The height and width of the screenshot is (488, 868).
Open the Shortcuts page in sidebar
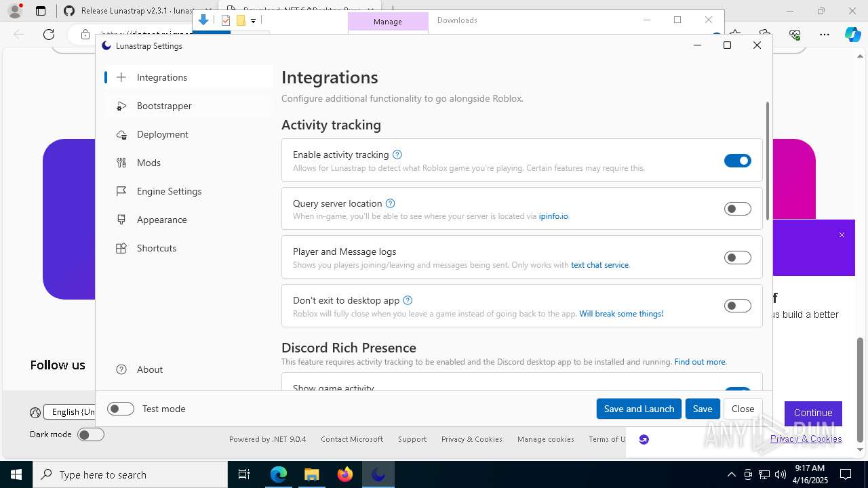(x=188, y=248)
